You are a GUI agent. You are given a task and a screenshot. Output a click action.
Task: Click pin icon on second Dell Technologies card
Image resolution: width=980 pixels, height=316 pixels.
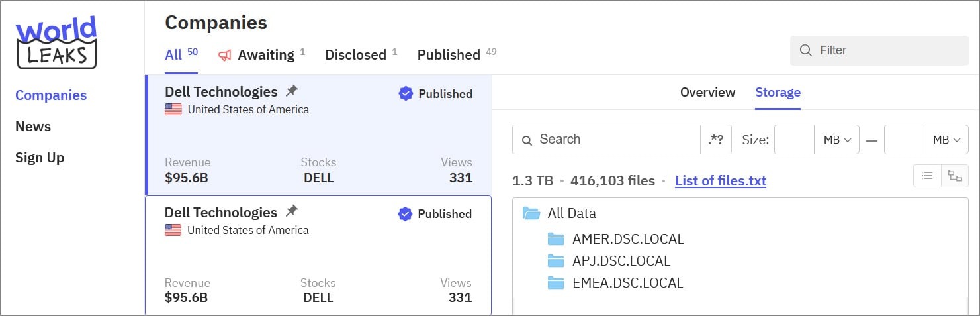pos(291,212)
